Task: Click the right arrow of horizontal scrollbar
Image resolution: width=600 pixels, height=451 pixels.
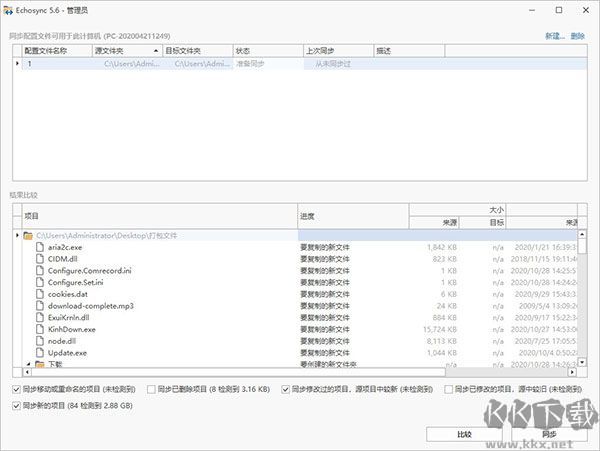Action: coord(572,372)
